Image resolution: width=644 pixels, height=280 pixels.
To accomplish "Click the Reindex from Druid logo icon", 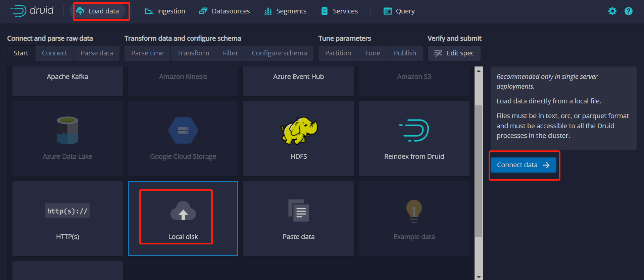I will pyautogui.click(x=414, y=130).
